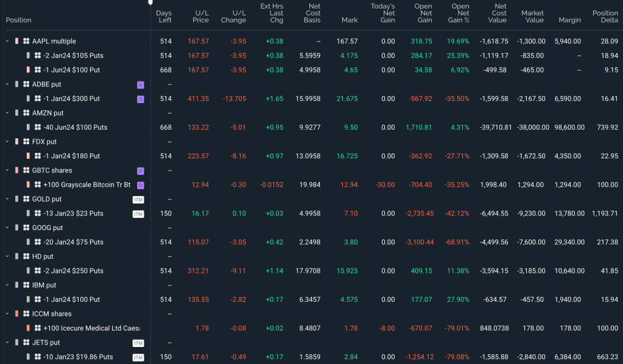The width and height of the screenshot is (623, 364).
Task: Click the salmon color marker beside FDX put
Action: point(17,142)
